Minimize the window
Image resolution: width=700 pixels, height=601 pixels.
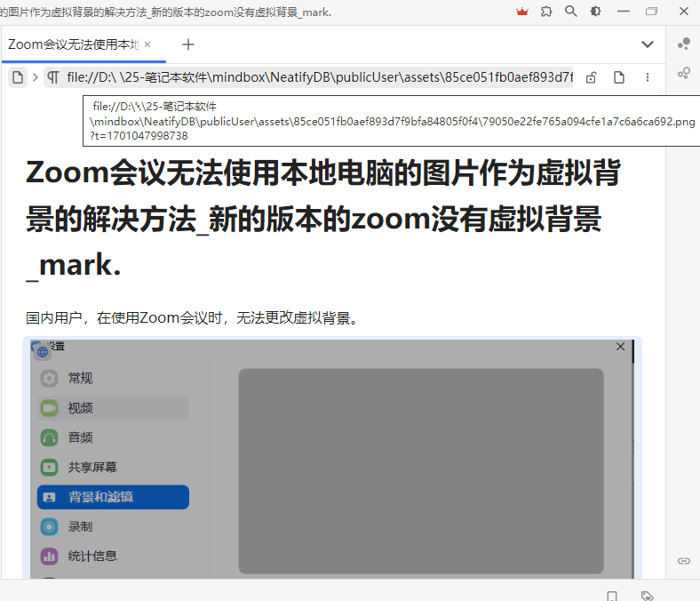[x=624, y=12]
